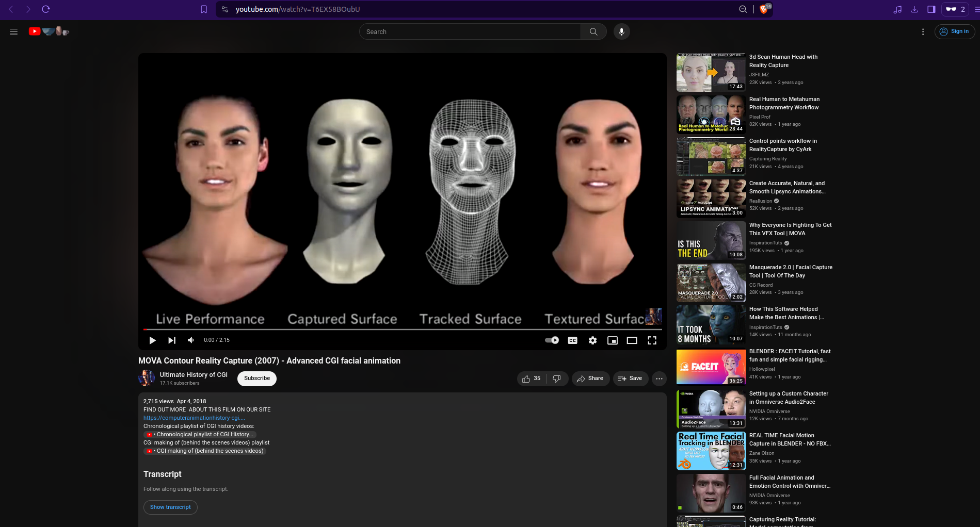Open Full Facial Animation Omniverse video title
The height and width of the screenshot is (527, 980).
pyautogui.click(x=790, y=482)
